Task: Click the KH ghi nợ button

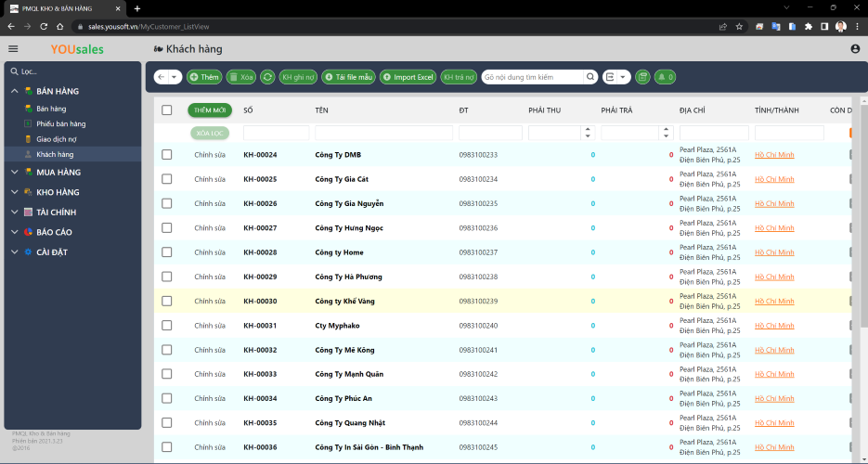Action: (298, 77)
